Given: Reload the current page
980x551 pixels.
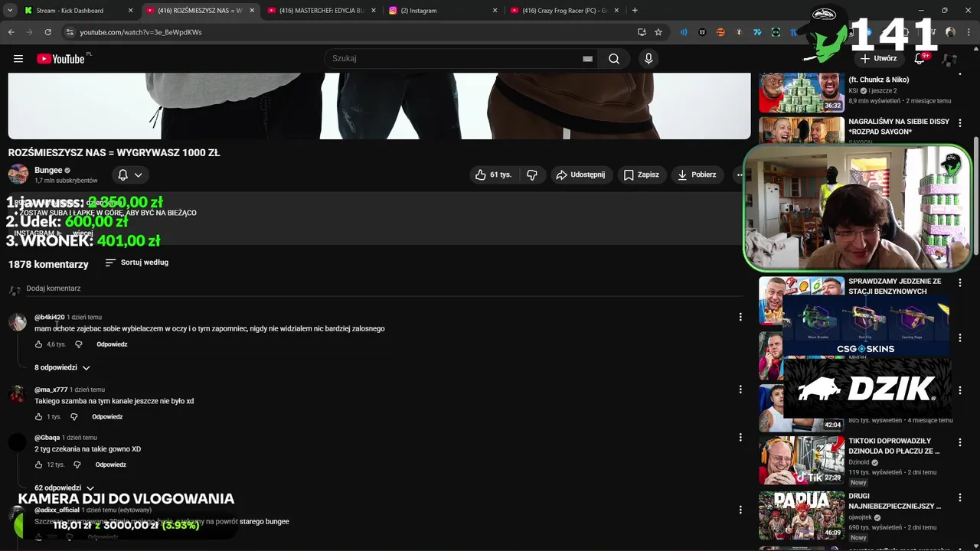Looking at the screenshot, I should (x=47, y=32).
